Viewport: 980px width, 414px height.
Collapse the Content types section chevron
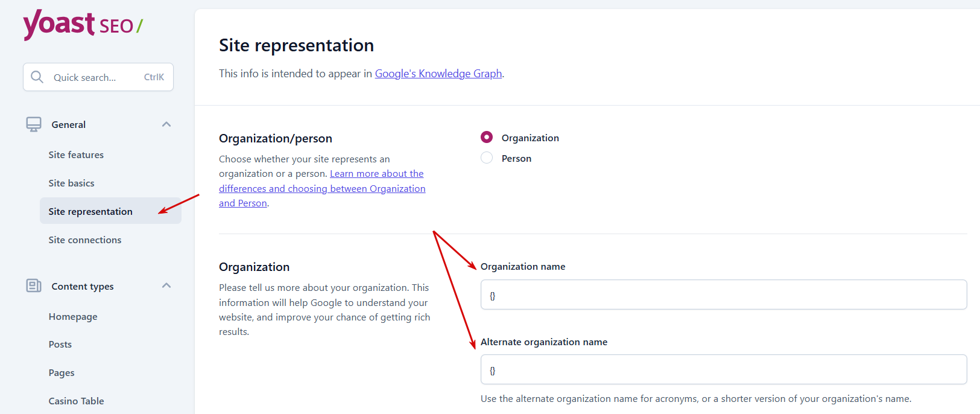click(x=166, y=285)
